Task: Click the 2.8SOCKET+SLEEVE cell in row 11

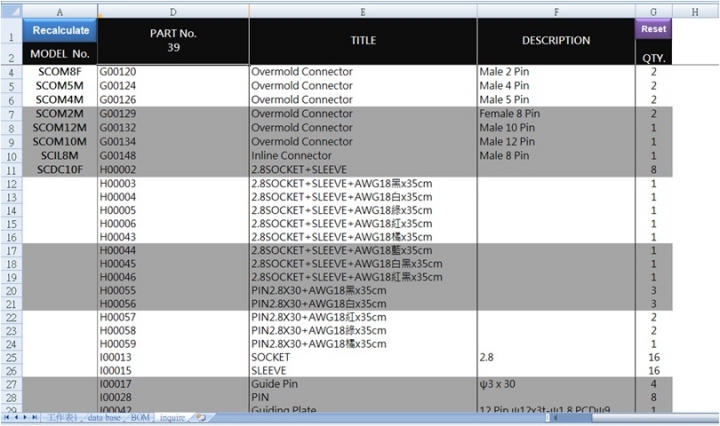Action: (363, 169)
